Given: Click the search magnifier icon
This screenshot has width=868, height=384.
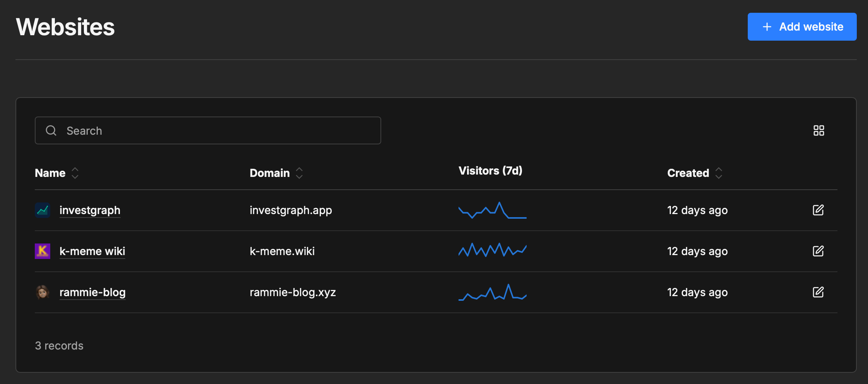Looking at the screenshot, I should [x=51, y=130].
